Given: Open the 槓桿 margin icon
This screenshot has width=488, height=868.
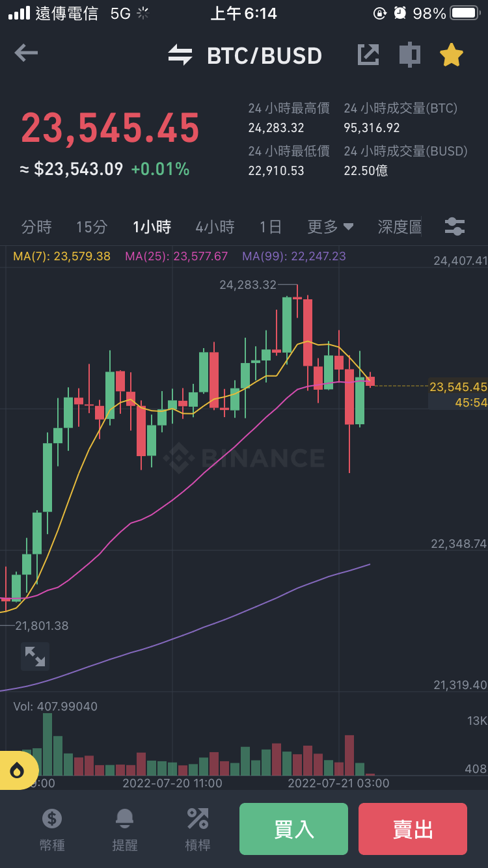Looking at the screenshot, I should coord(198,829).
